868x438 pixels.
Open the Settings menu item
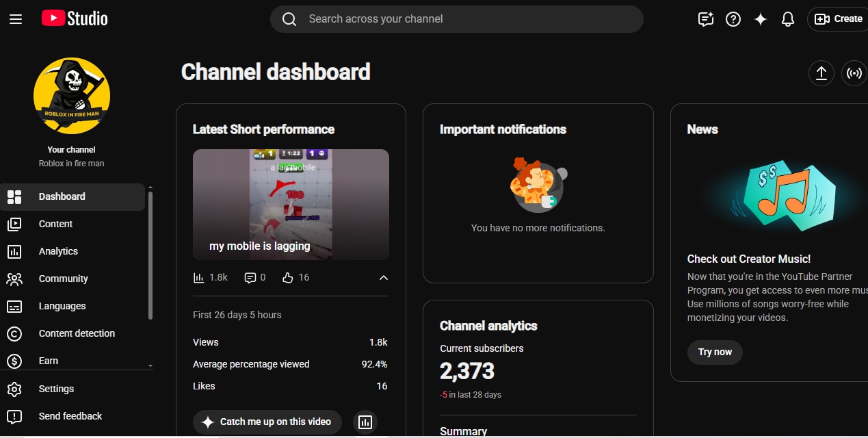[73, 389]
